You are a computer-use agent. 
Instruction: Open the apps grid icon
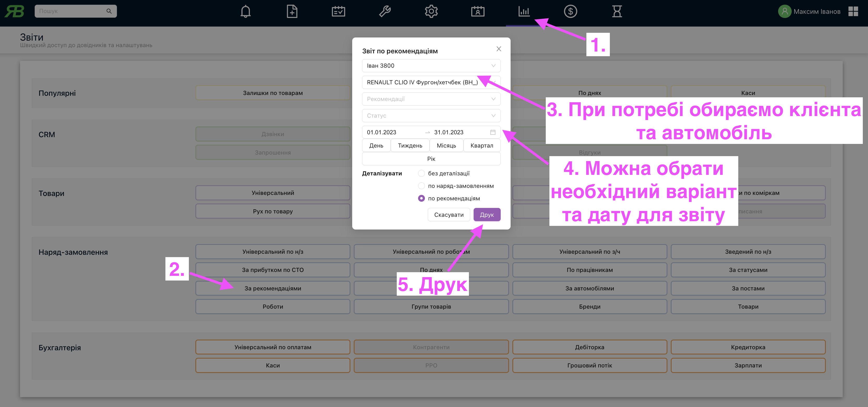click(x=853, y=11)
